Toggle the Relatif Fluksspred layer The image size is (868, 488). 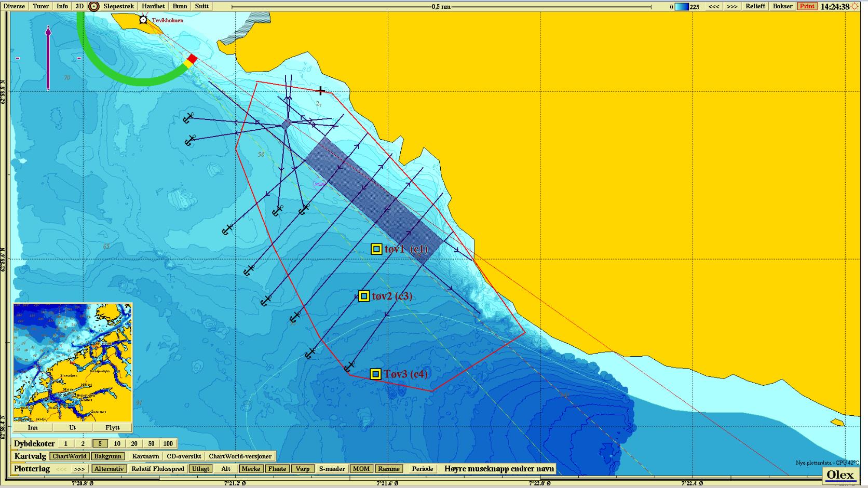tap(158, 469)
